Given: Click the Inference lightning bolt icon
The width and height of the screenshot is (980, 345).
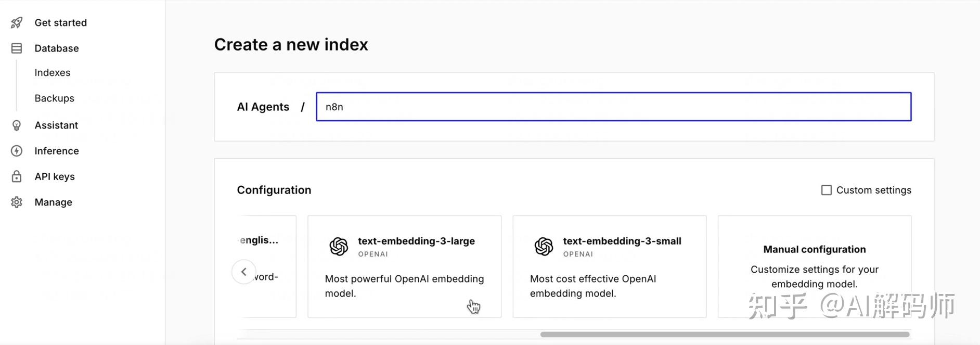Looking at the screenshot, I should [x=17, y=151].
